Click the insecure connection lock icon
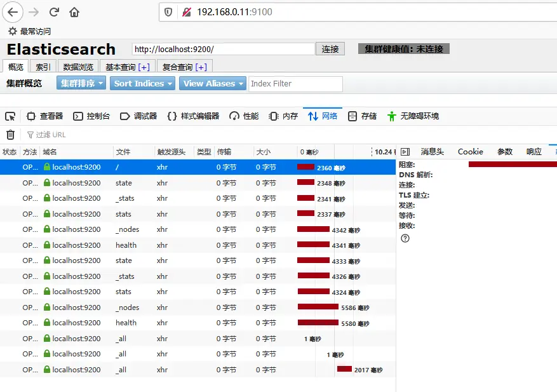The height and width of the screenshot is (392, 557). (187, 12)
